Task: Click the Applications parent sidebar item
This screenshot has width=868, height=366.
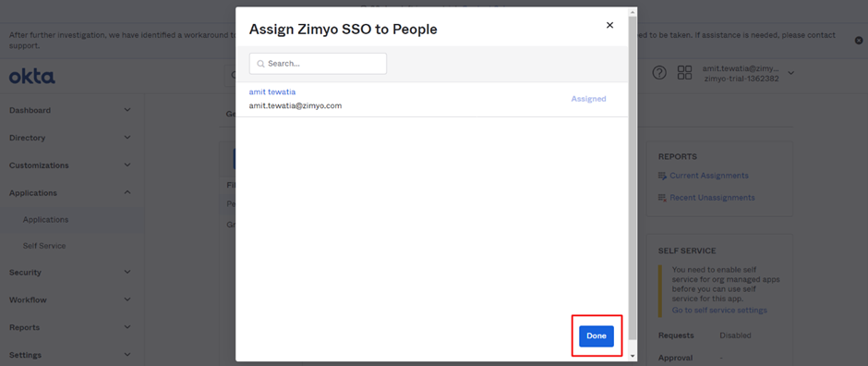Action: (x=32, y=193)
